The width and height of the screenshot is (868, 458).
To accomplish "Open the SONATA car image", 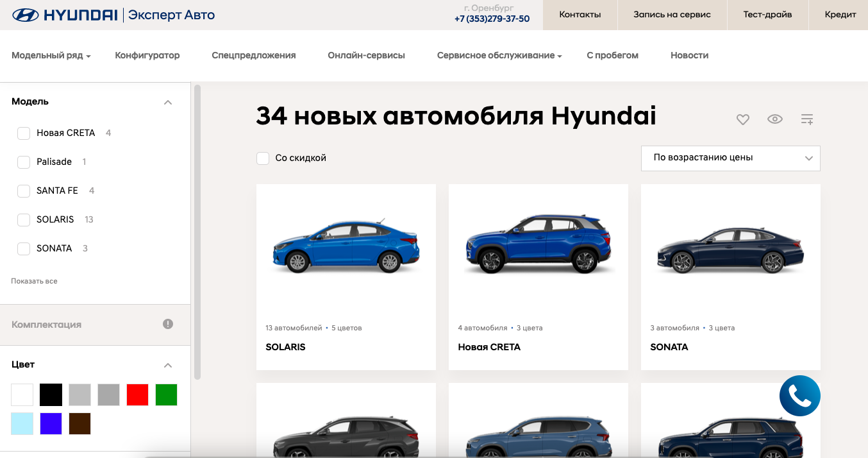I will (x=731, y=250).
